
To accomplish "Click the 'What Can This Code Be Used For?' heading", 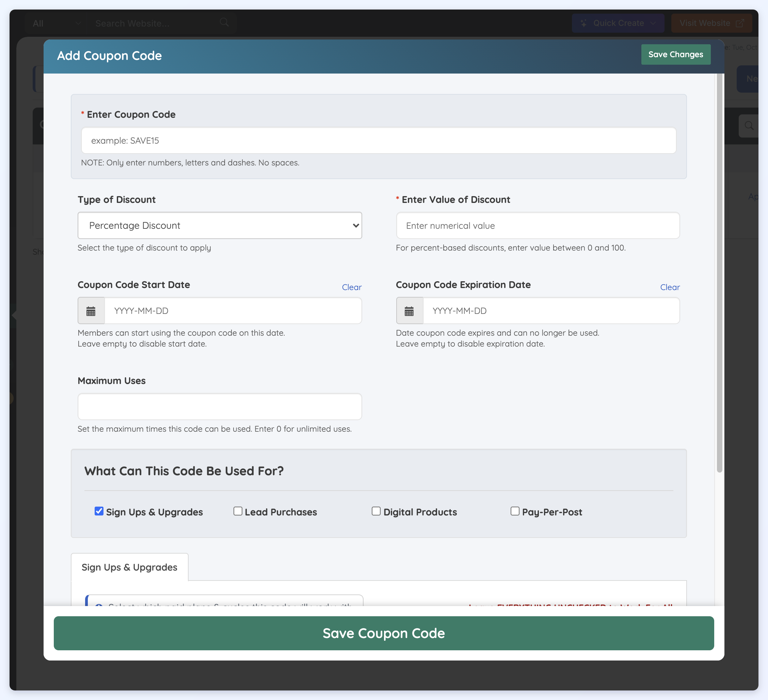I will click(184, 471).
